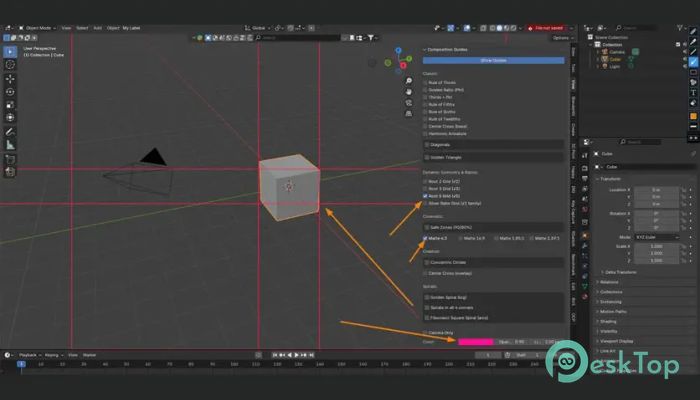The height and width of the screenshot is (400, 700).
Task: Uncheck the Root 5 Grid checkbox
Action: (x=425, y=196)
